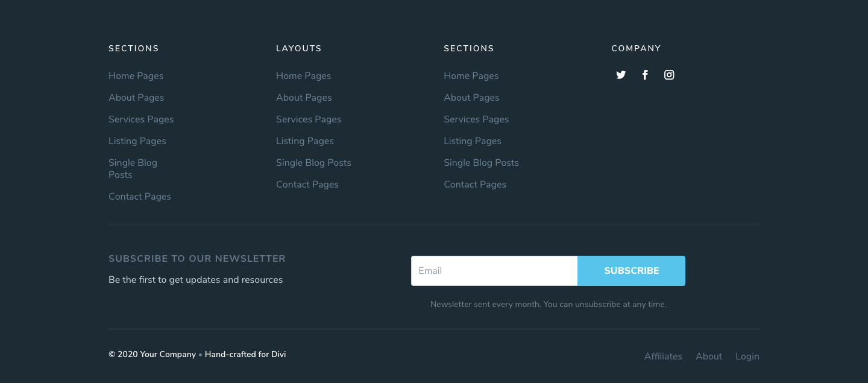Select Home Pages in the third column

pos(471,75)
